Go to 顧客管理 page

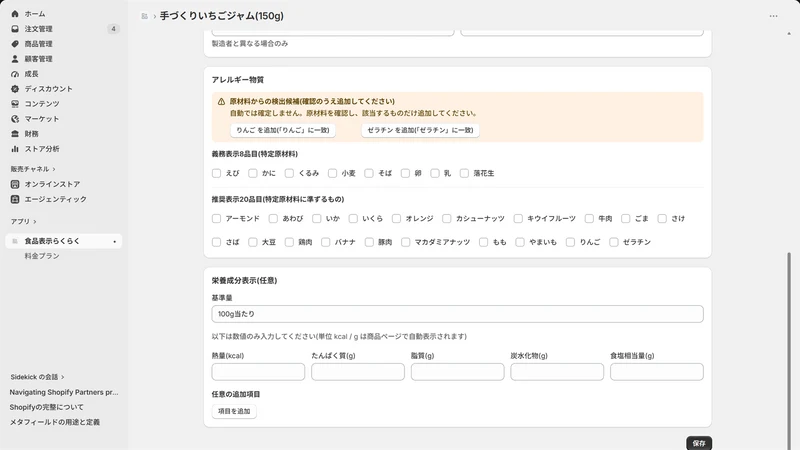[x=38, y=59]
